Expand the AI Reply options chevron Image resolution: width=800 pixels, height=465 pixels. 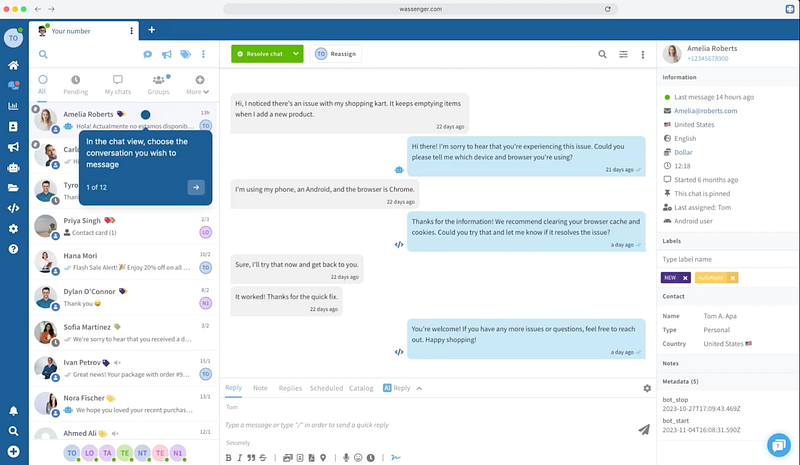click(x=419, y=388)
